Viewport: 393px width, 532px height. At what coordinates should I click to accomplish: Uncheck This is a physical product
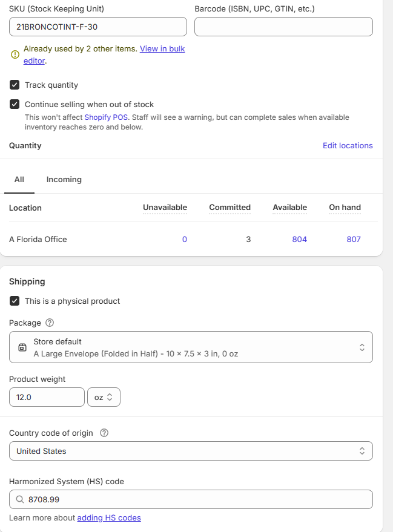click(x=15, y=301)
